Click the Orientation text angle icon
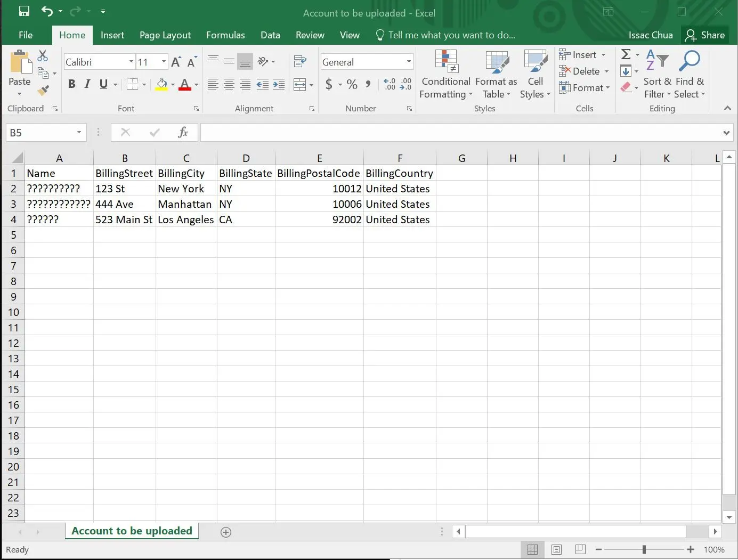 point(263,61)
